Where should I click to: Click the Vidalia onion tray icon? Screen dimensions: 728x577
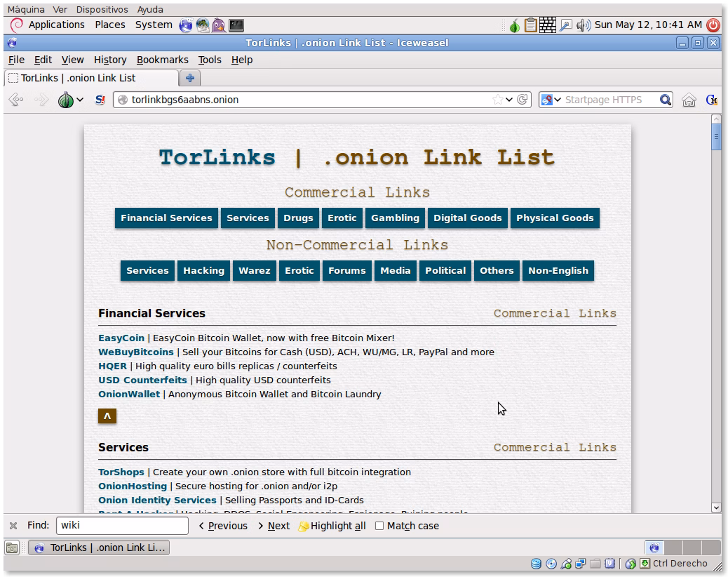514,25
